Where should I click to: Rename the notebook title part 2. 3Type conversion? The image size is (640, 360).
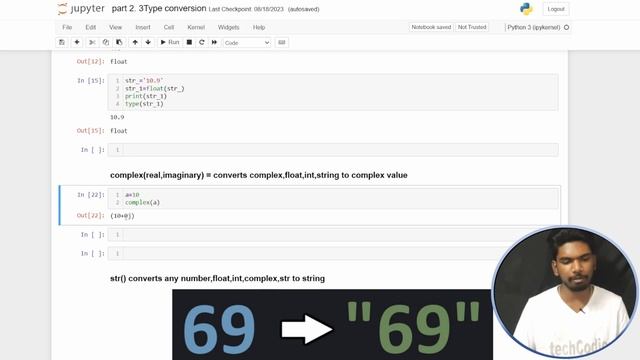159,9
